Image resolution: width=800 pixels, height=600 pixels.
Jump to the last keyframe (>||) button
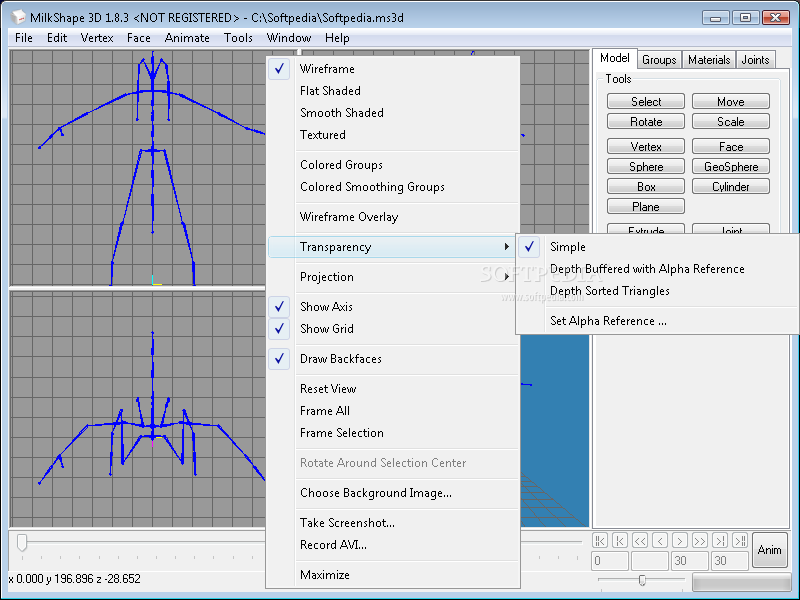coord(740,540)
